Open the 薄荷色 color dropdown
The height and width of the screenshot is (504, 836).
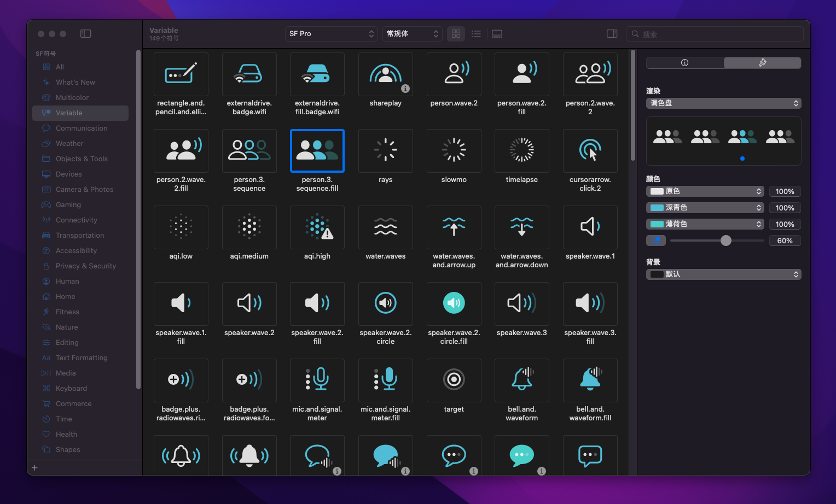click(x=705, y=224)
